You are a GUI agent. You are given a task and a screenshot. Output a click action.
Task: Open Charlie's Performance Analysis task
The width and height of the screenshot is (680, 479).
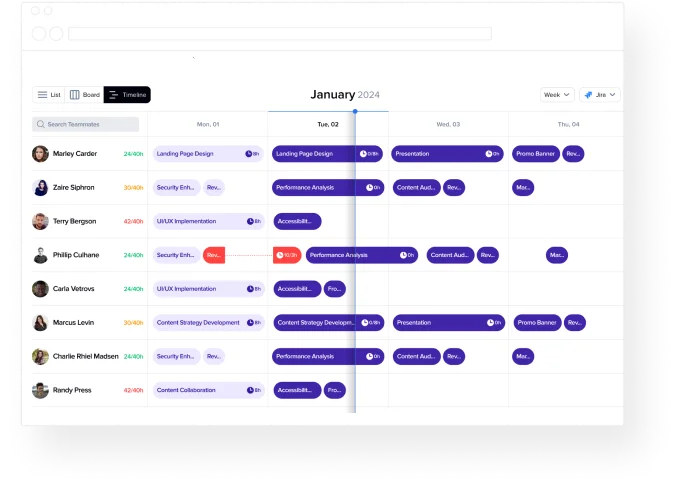click(328, 356)
